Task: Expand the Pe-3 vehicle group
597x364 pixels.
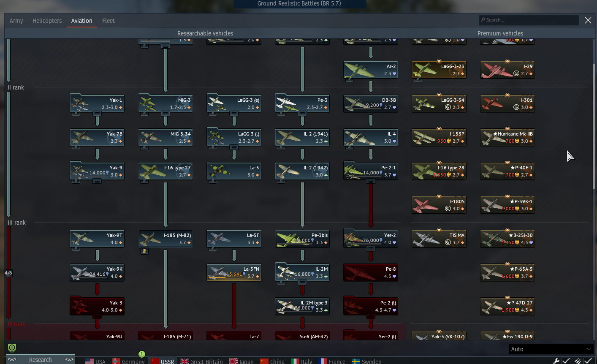Action: (302, 114)
